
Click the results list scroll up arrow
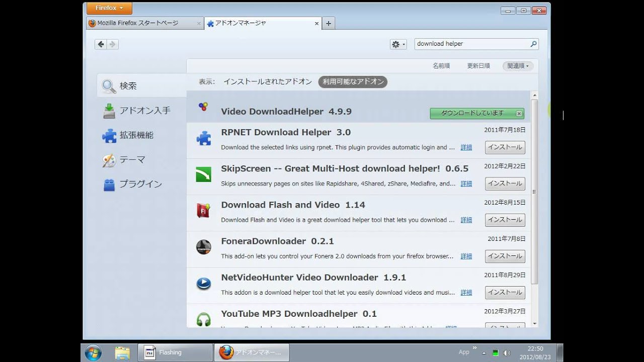tap(534, 95)
